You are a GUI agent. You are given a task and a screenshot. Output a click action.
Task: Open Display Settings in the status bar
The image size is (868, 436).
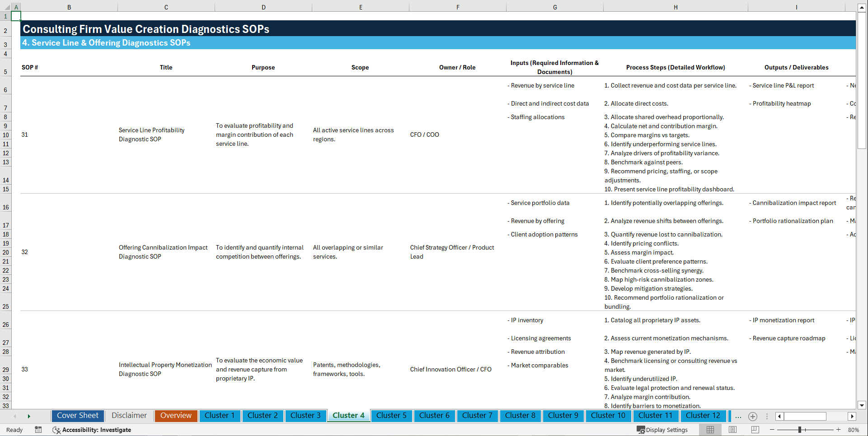coord(663,430)
